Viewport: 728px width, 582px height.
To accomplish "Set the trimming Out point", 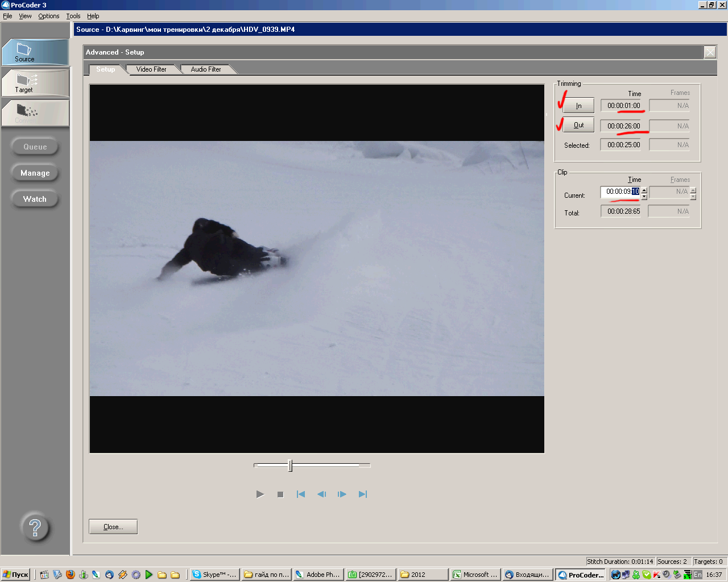I will coord(578,125).
